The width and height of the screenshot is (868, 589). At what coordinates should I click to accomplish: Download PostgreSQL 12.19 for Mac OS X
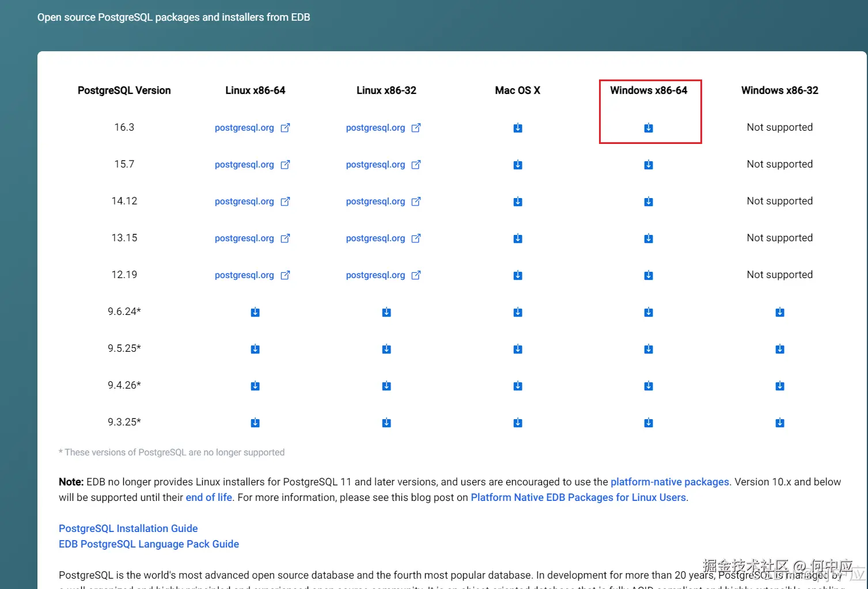(518, 275)
